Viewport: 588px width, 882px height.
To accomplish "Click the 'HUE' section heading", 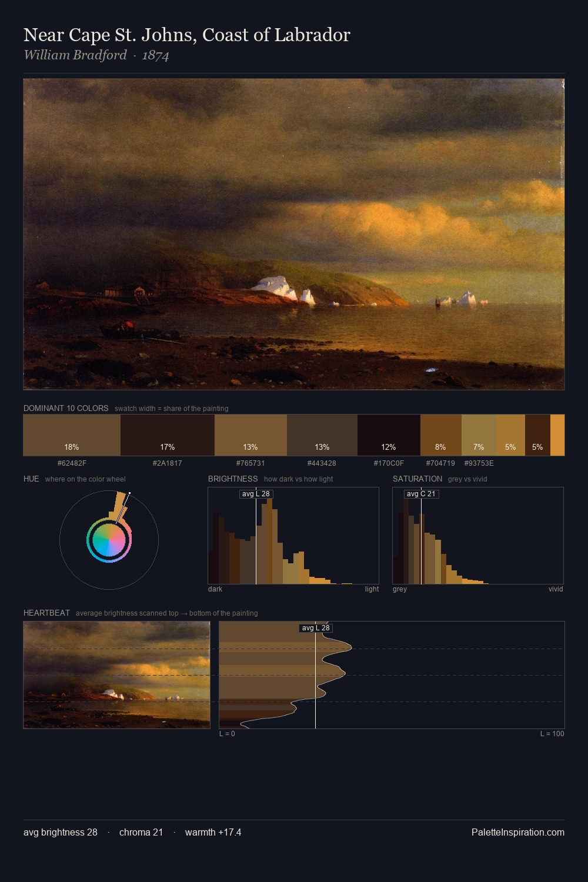I will pyautogui.click(x=31, y=479).
